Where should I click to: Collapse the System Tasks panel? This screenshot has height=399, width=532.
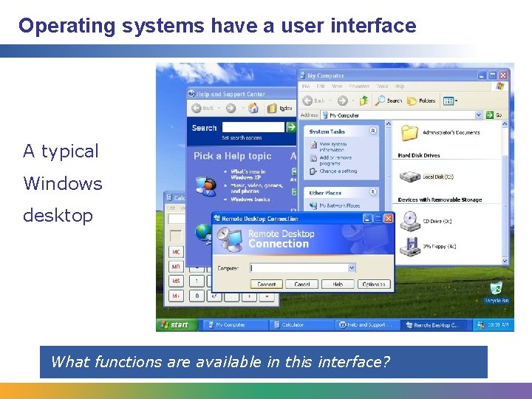373,131
